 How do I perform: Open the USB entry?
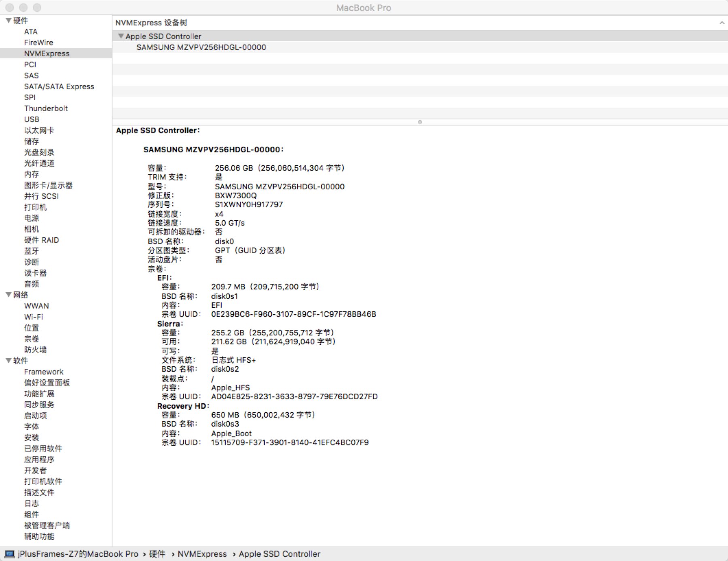pyautogui.click(x=32, y=119)
